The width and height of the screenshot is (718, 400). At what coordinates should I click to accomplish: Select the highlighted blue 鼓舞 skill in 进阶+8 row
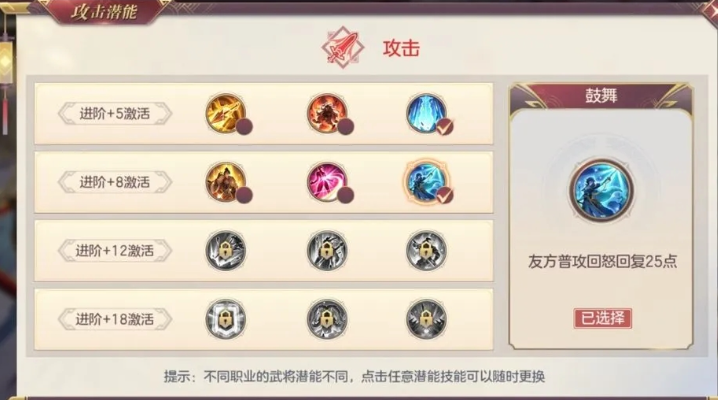tap(426, 182)
